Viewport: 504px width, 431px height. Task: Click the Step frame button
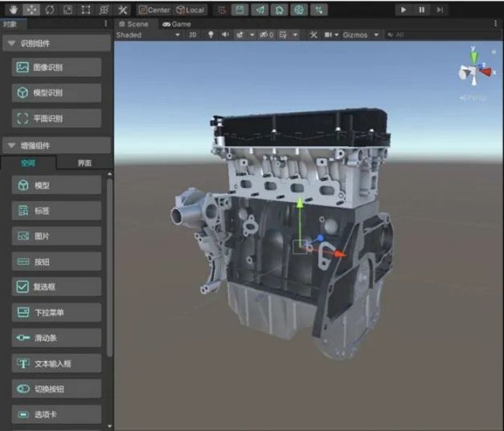click(441, 10)
